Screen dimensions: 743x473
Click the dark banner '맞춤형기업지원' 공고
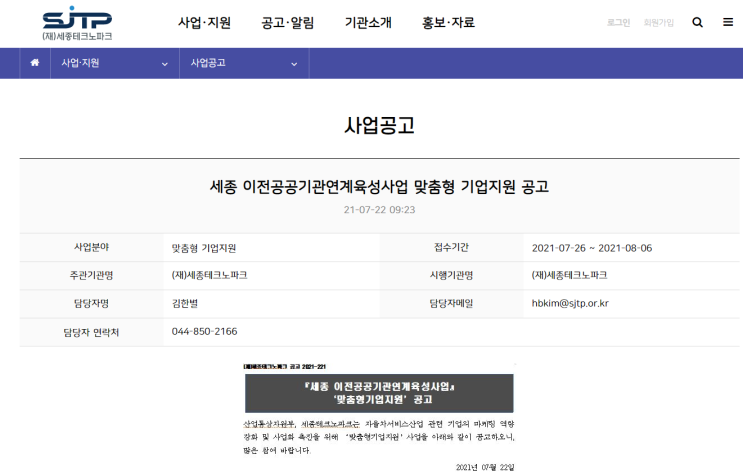coord(379,393)
